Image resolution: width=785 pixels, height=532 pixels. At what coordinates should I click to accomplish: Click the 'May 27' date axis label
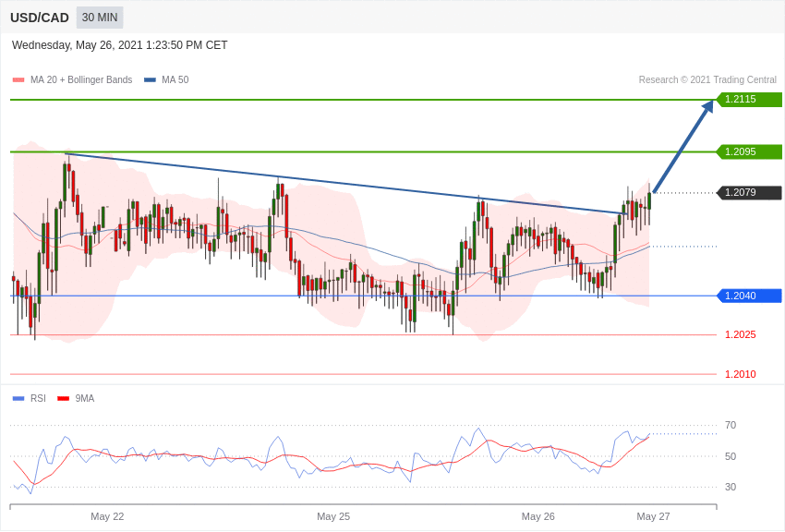click(653, 516)
